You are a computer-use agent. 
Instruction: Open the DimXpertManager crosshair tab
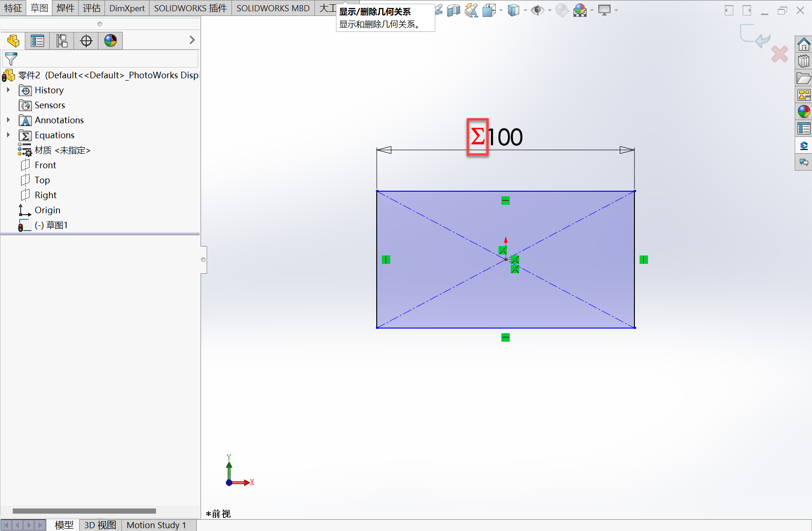click(86, 41)
